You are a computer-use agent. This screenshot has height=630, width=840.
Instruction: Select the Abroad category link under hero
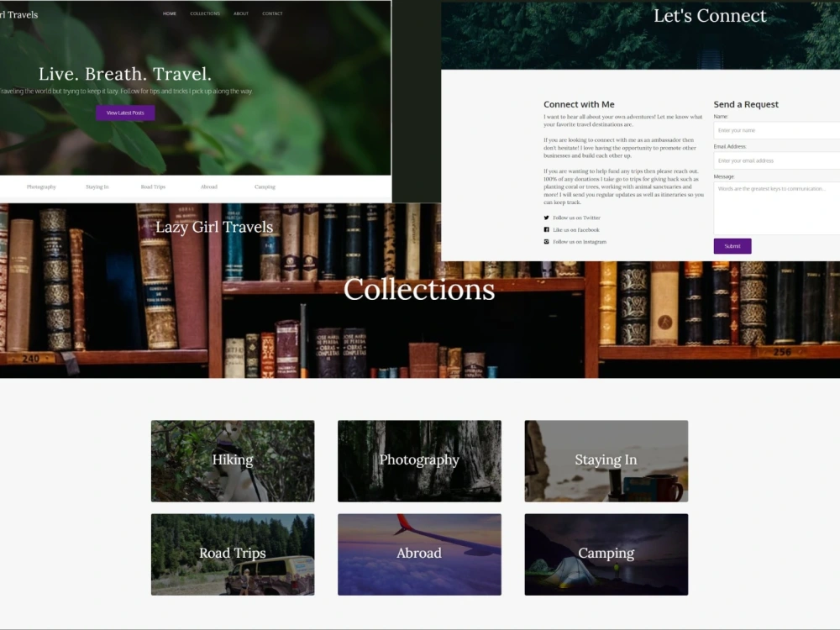click(209, 187)
